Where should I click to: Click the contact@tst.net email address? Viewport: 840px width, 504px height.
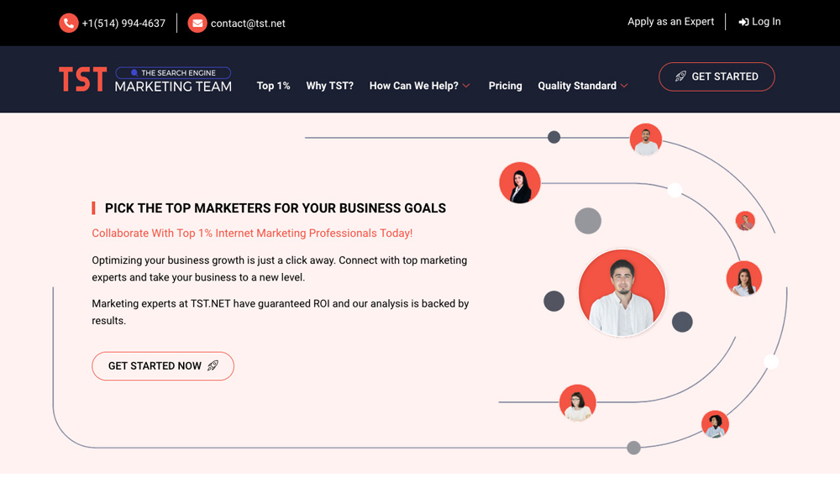248,24
